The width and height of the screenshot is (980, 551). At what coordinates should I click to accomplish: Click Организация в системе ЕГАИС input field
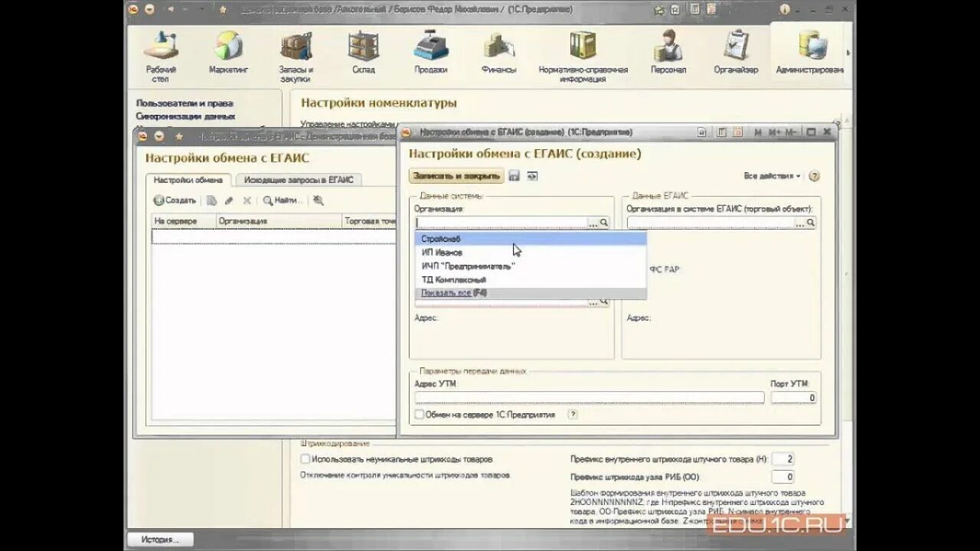(x=710, y=223)
